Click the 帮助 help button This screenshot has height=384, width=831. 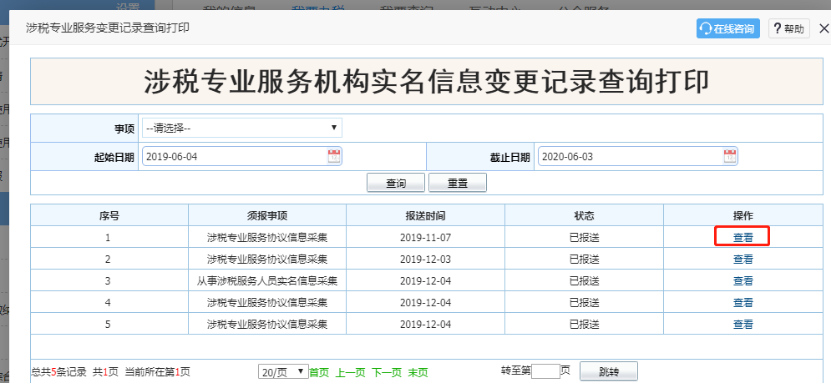(x=789, y=29)
